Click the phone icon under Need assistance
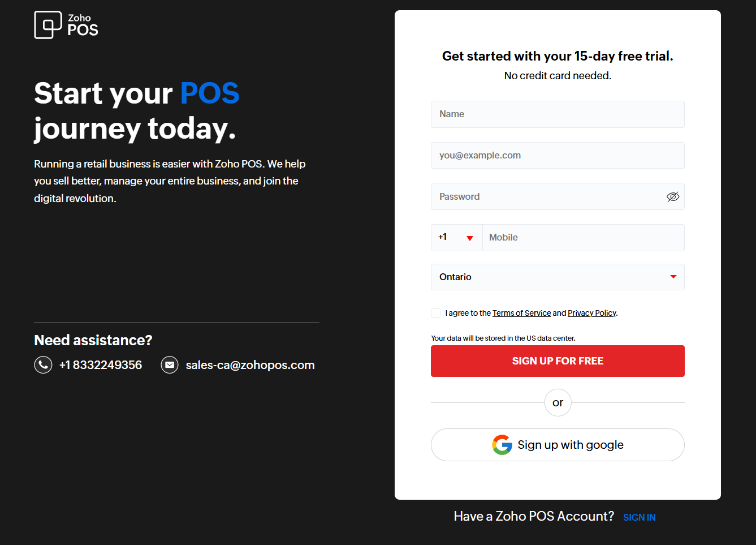The height and width of the screenshot is (545, 756). (x=43, y=365)
